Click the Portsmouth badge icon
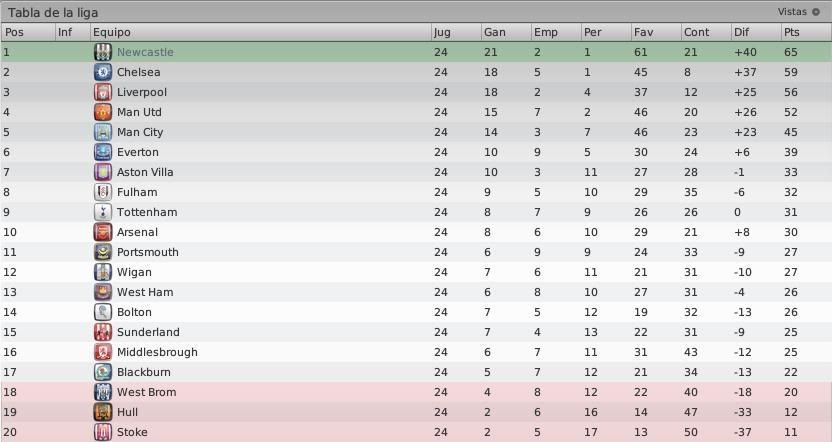 [103, 252]
